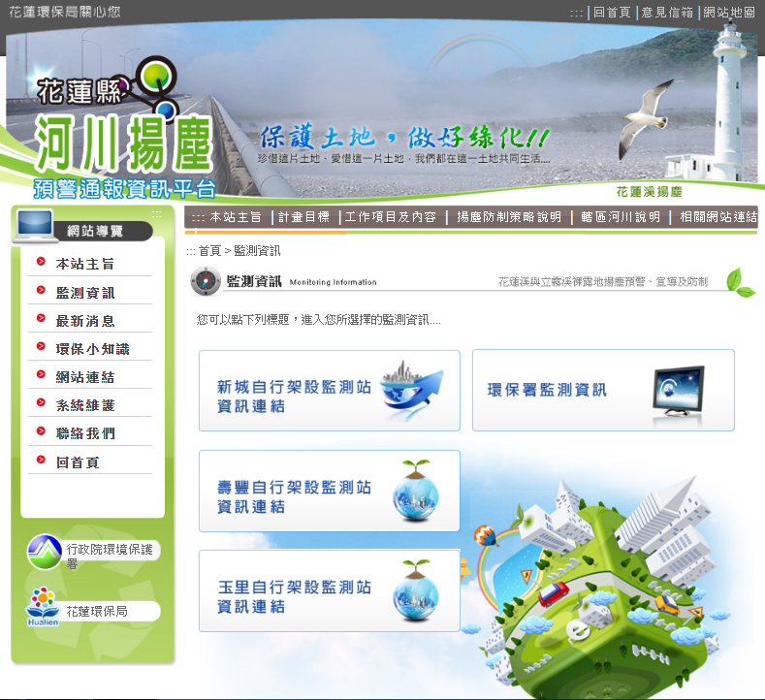Screen dimensions: 765x700
Task: Open 揚塵防制策略說明 menu item
Action: pyautogui.click(x=509, y=217)
